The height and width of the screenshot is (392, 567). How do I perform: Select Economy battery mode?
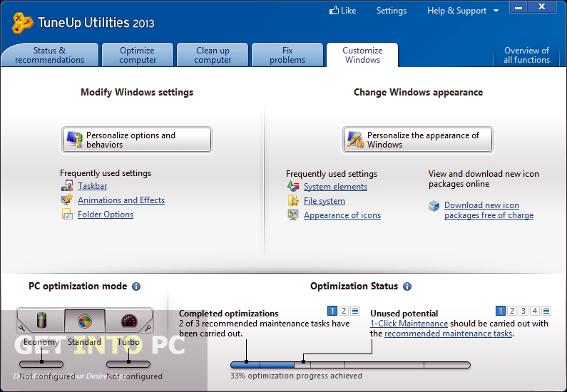pyautogui.click(x=42, y=321)
